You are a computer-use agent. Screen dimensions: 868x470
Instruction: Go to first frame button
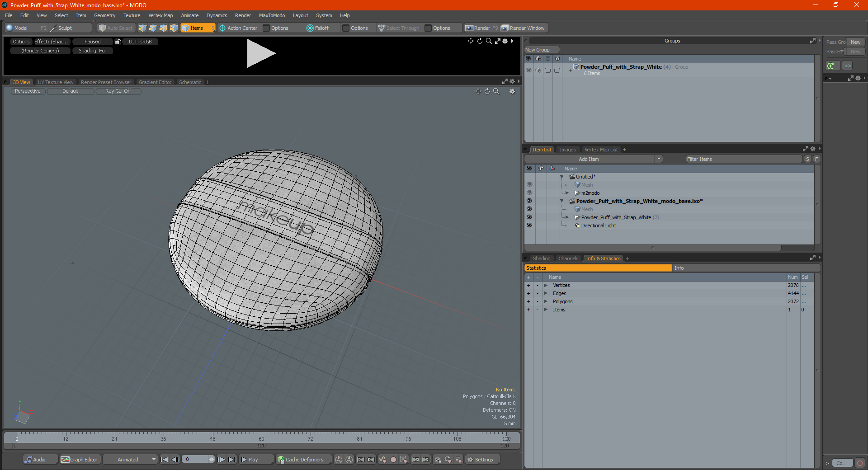click(x=164, y=460)
